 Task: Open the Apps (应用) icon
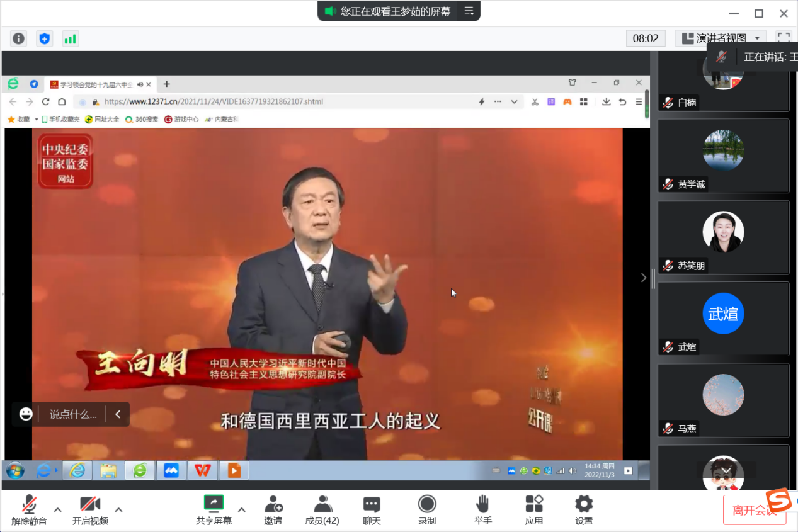(x=534, y=510)
